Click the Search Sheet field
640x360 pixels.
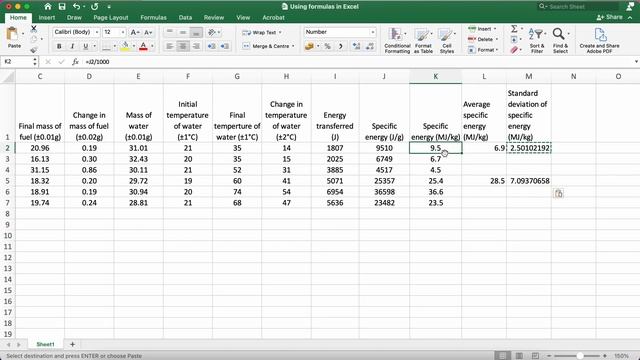(578, 7)
